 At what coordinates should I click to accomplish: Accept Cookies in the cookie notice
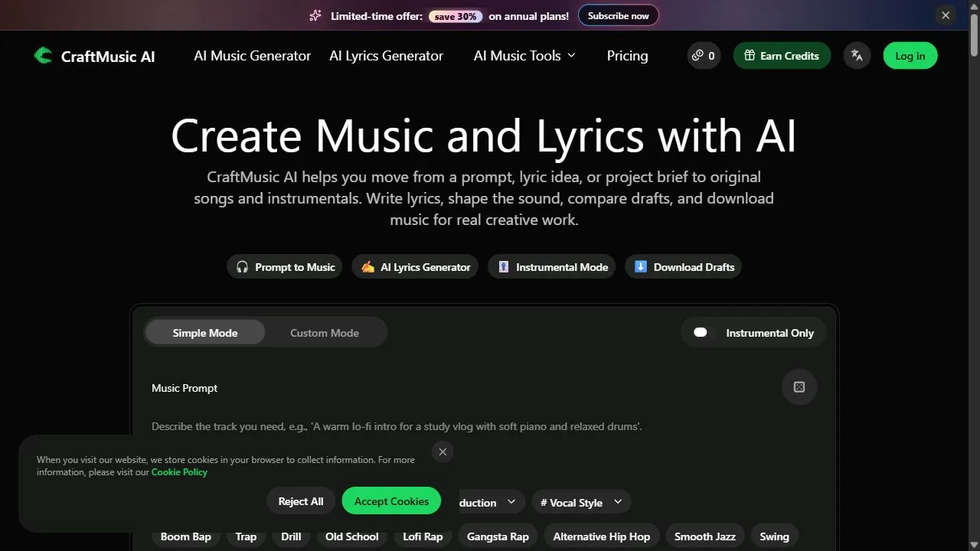tap(391, 501)
